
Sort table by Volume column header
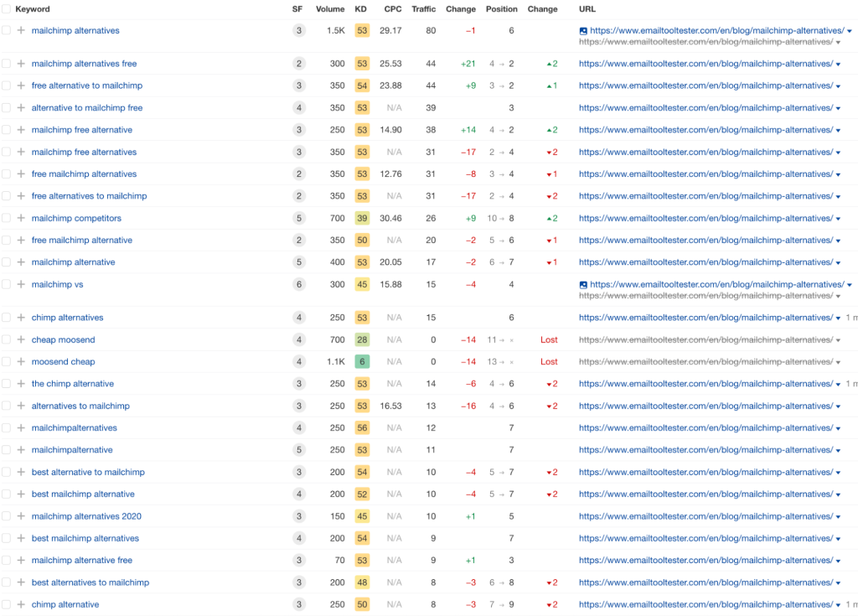(330, 8)
